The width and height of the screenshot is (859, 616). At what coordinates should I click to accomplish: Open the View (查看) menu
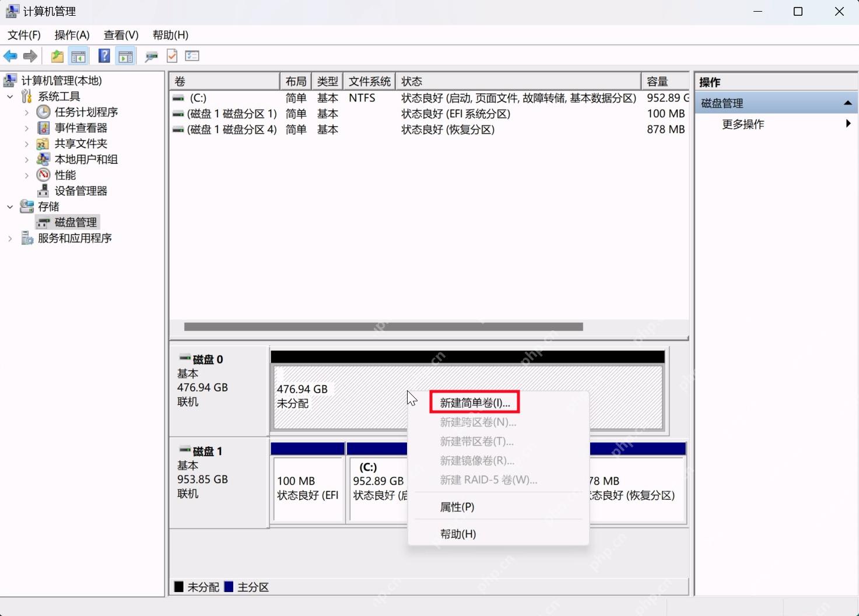(121, 35)
